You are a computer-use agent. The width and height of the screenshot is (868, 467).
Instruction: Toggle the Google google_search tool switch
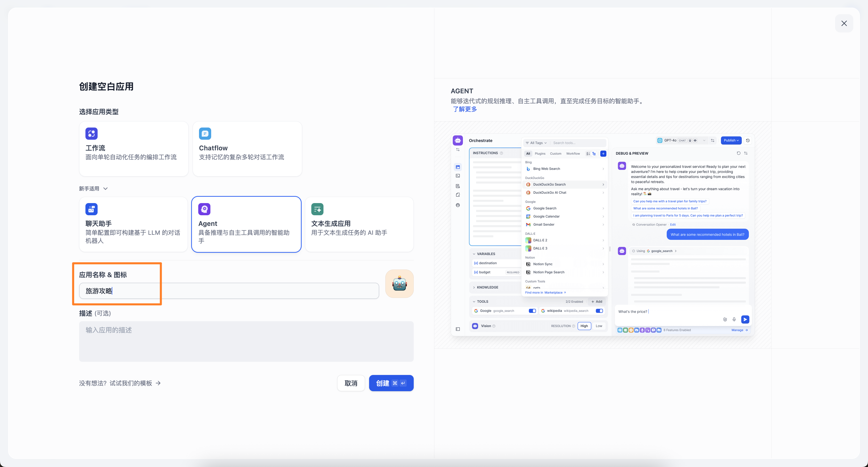(x=532, y=311)
